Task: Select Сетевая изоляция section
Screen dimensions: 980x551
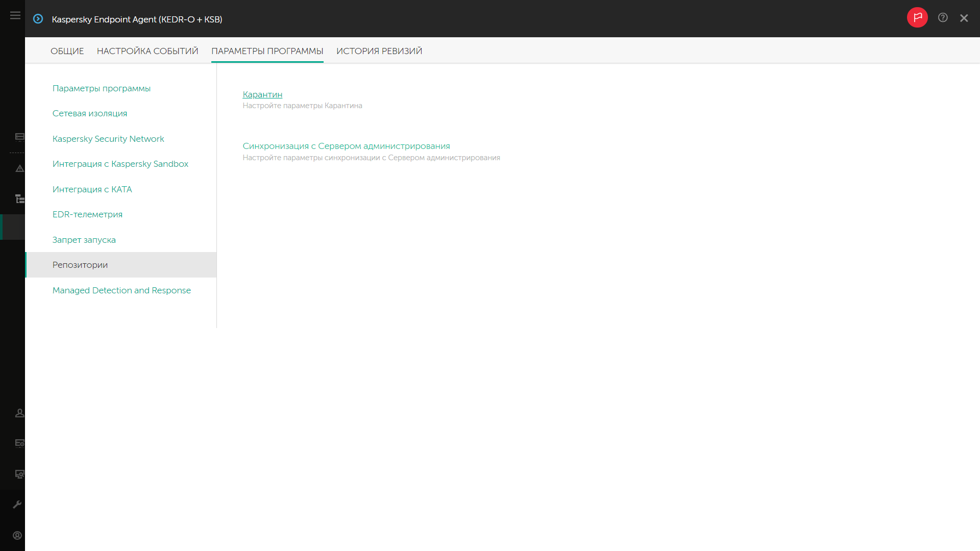Action: coord(90,113)
